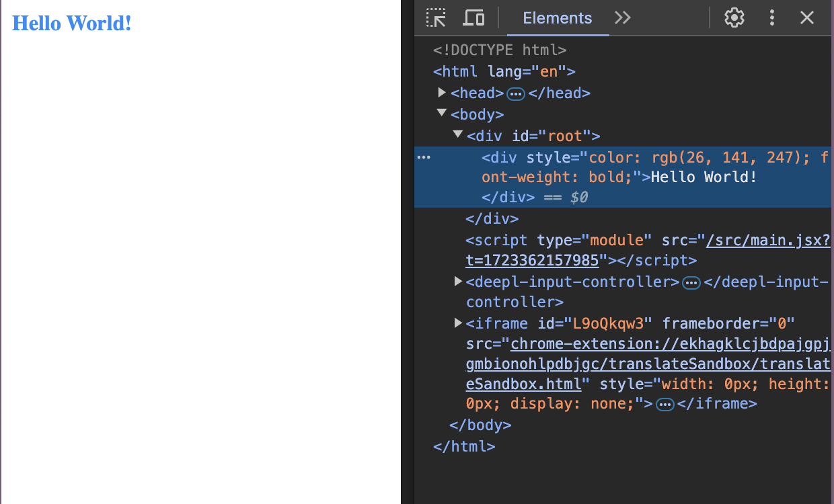The height and width of the screenshot is (504, 834).
Task: Open the DevTools three-dot options menu
Action: [x=772, y=17]
